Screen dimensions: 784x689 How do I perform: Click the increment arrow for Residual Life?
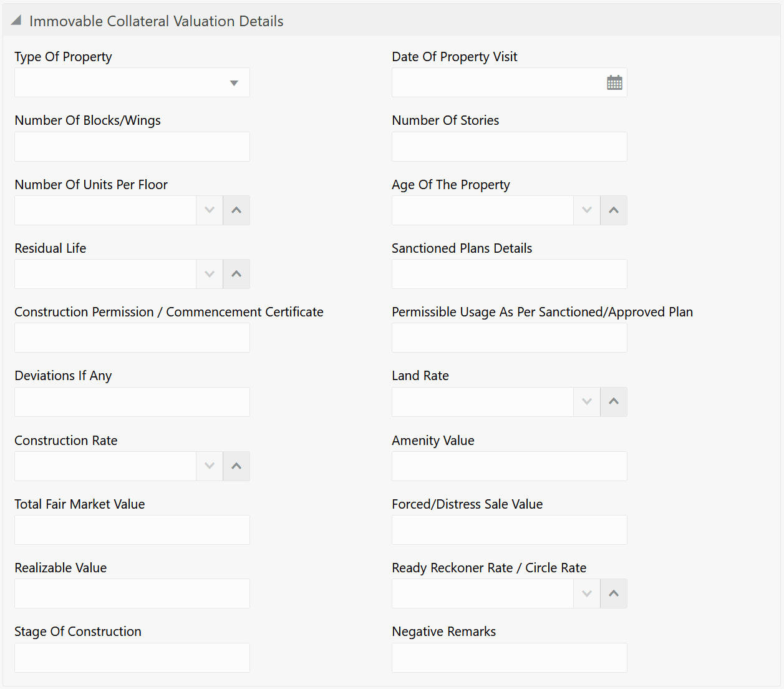236,274
